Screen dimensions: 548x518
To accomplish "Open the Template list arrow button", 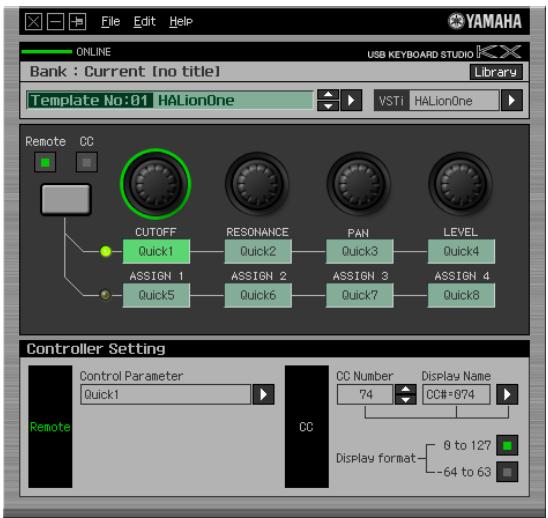I will click(x=351, y=100).
